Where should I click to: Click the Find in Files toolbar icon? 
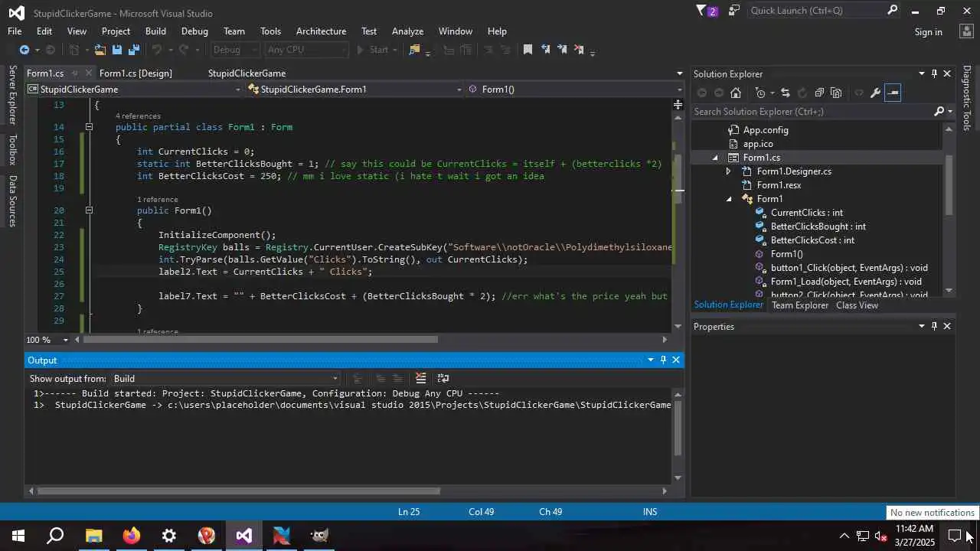point(414,50)
